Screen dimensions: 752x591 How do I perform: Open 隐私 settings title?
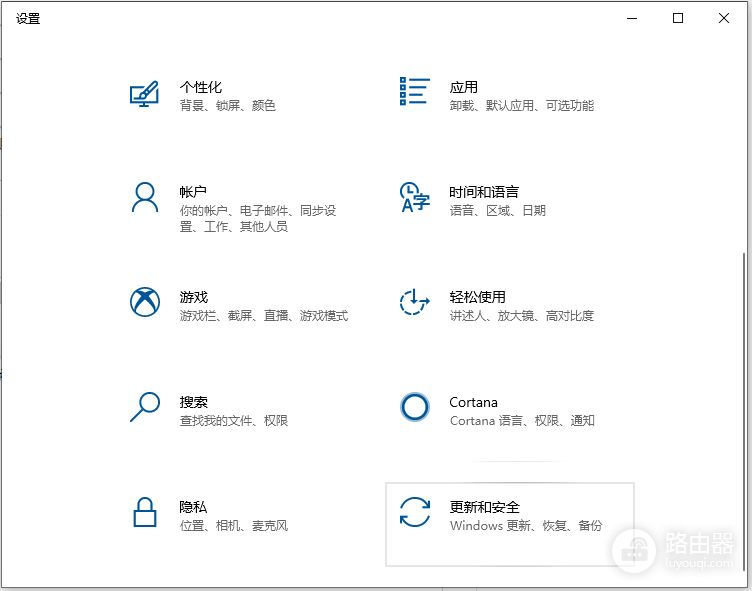point(193,507)
